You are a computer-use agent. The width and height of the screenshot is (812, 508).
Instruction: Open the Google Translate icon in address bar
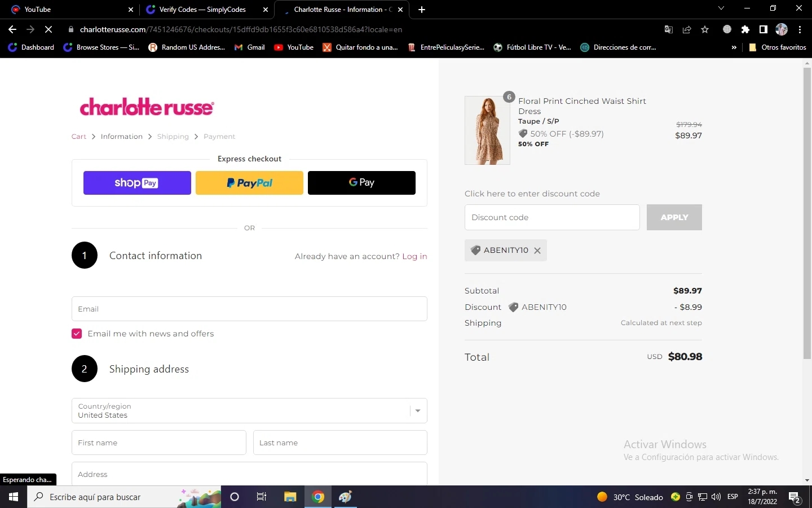(669, 29)
